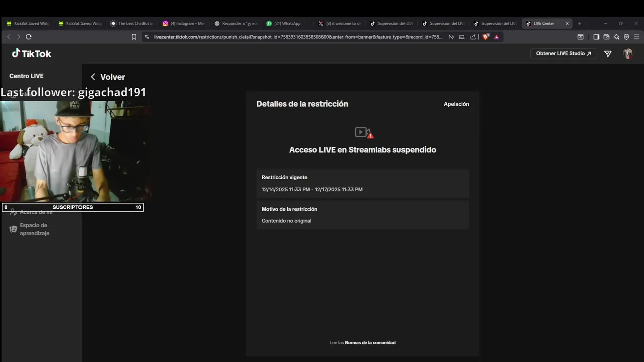Open Brave Shields lion icon
The height and width of the screenshot is (362, 644).
coord(486,37)
